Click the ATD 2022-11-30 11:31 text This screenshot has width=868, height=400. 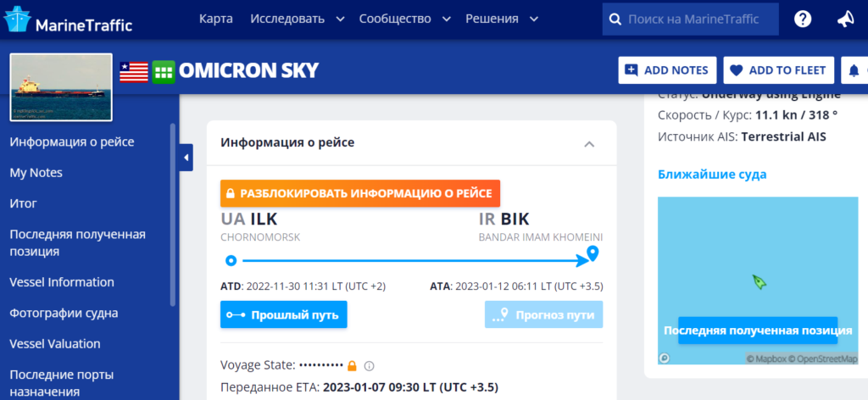(303, 286)
